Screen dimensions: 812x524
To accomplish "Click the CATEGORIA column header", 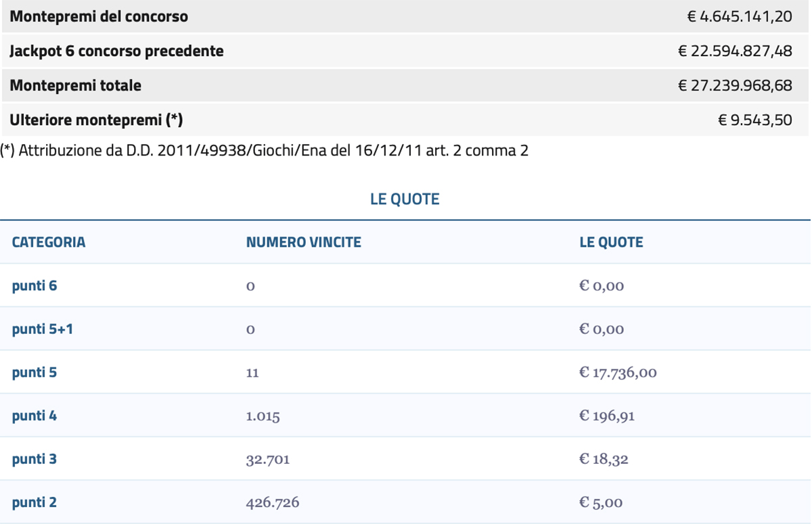I will [x=49, y=242].
